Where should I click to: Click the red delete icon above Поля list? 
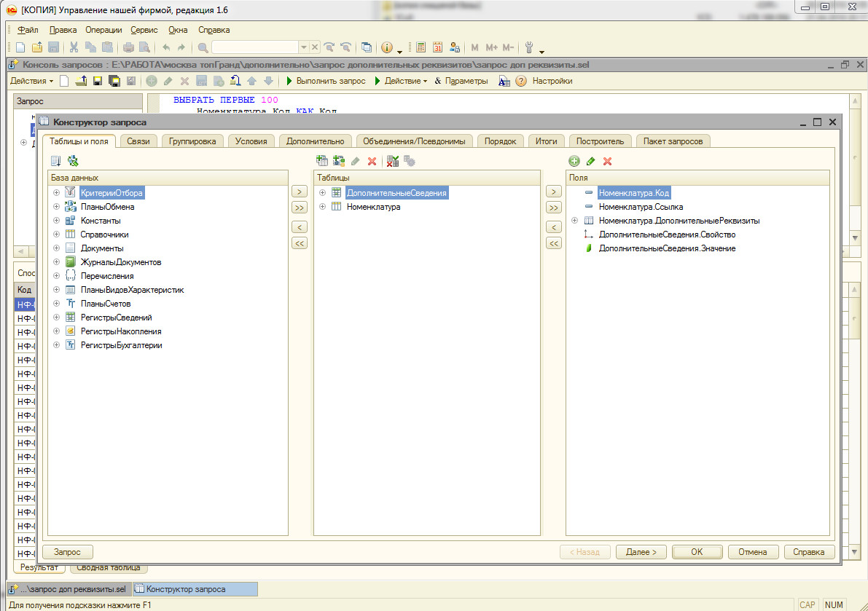tap(607, 161)
